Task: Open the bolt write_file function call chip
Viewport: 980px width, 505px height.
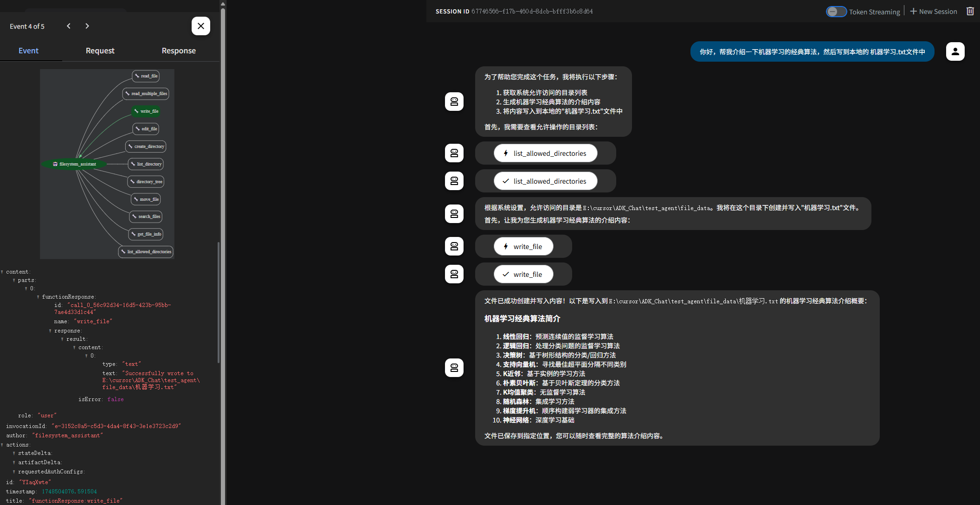Action: 523,246
